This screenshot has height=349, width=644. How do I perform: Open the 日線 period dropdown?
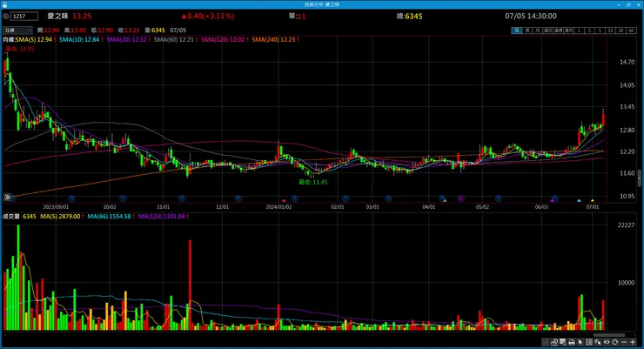click(17, 30)
